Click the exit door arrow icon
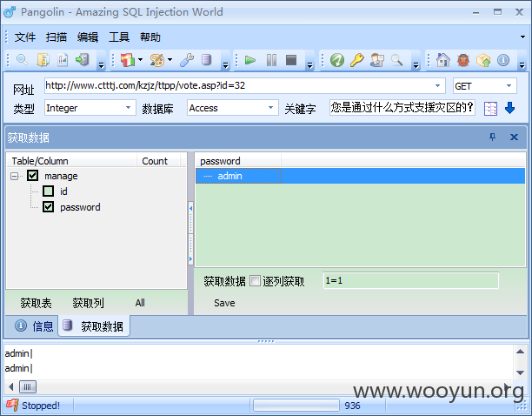The image size is (532, 416). tap(83, 60)
